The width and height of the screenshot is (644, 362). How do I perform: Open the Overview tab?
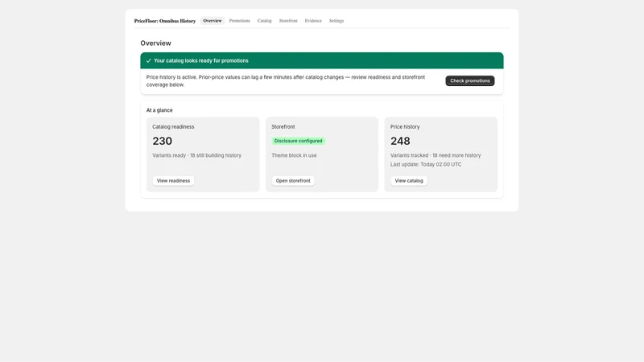tap(213, 21)
